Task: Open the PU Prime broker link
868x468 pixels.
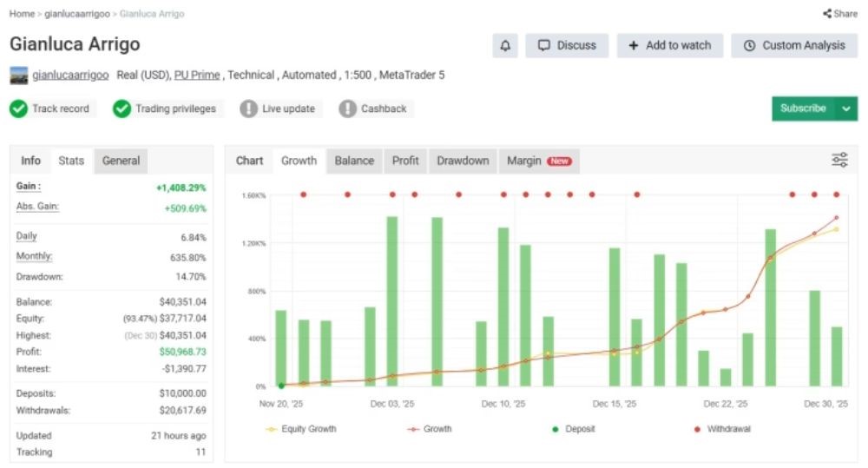Action: click(x=197, y=75)
